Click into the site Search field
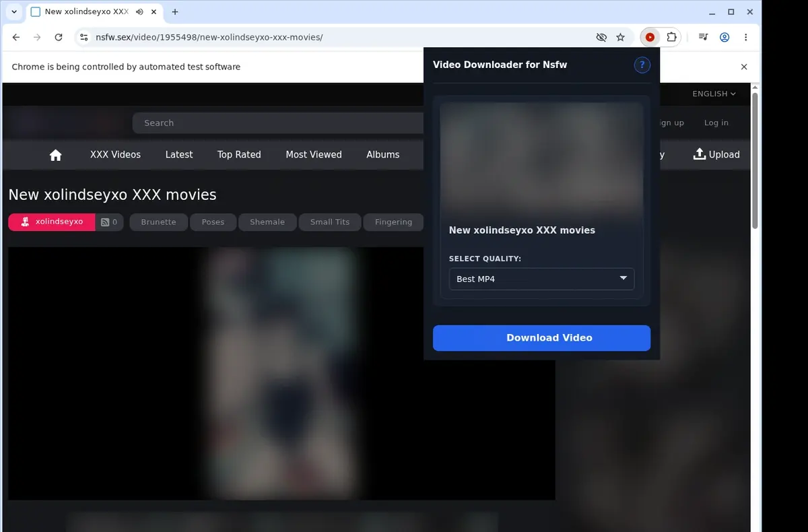The image size is (808, 532). [278, 123]
